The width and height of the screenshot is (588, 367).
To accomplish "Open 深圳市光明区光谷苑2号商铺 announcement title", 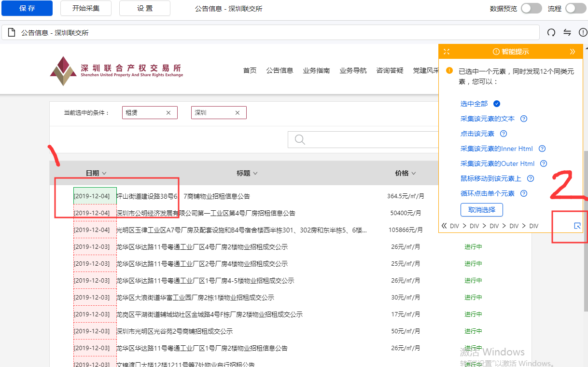I will [174, 331].
